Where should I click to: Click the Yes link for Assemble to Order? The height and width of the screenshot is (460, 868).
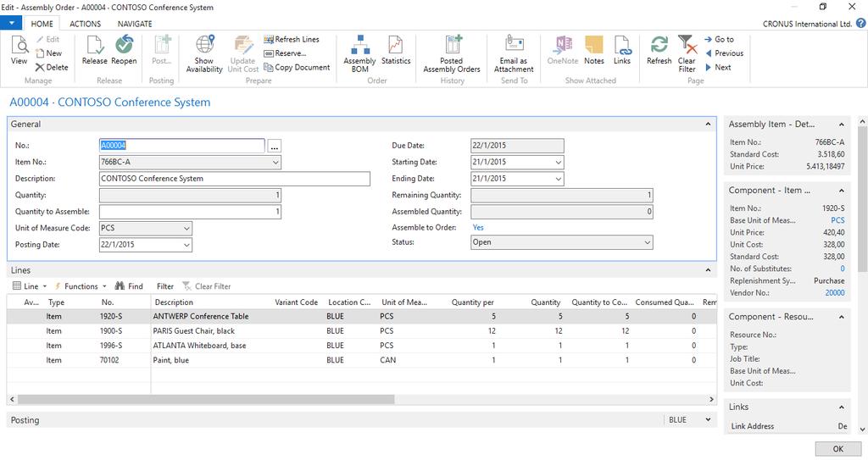point(478,228)
